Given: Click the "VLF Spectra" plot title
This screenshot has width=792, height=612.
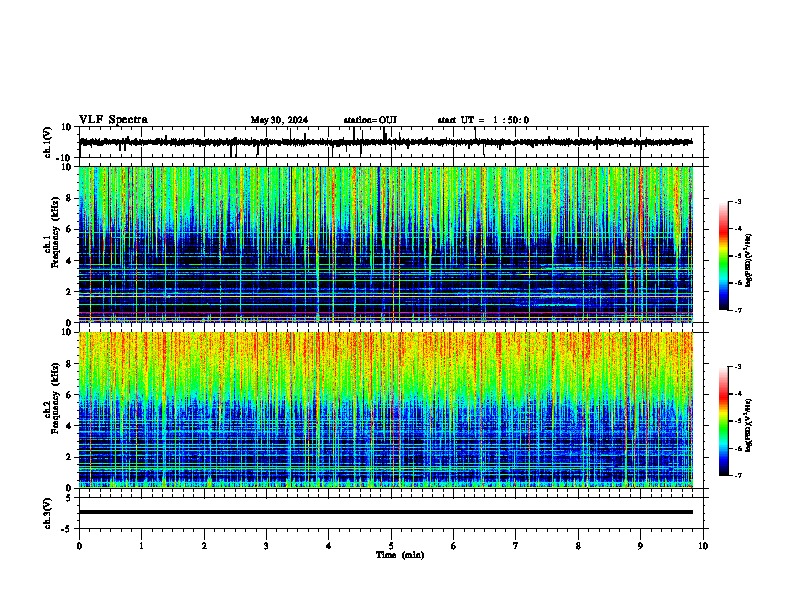Looking at the screenshot, I should 113,120.
